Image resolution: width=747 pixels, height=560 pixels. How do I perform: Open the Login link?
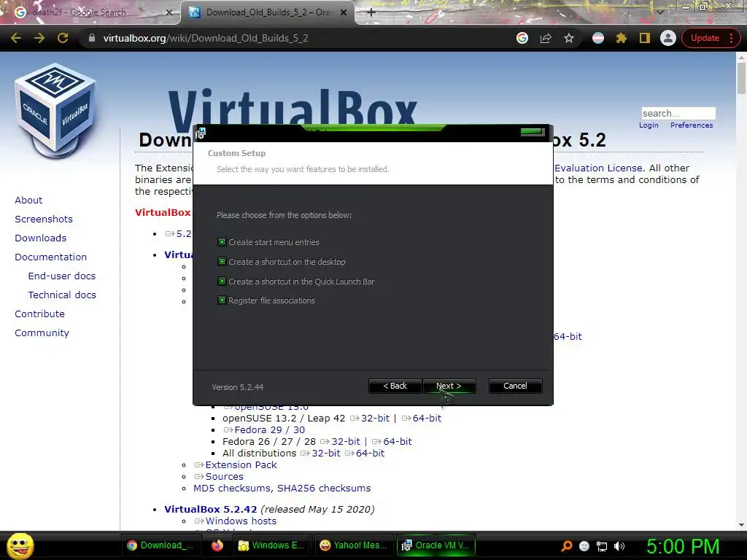(649, 125)
